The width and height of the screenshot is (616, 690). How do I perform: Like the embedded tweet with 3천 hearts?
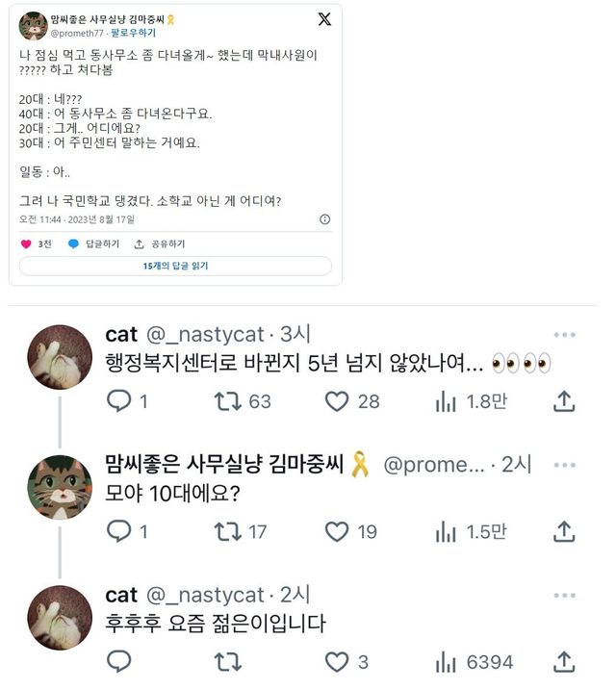click(x=26, y=244)
